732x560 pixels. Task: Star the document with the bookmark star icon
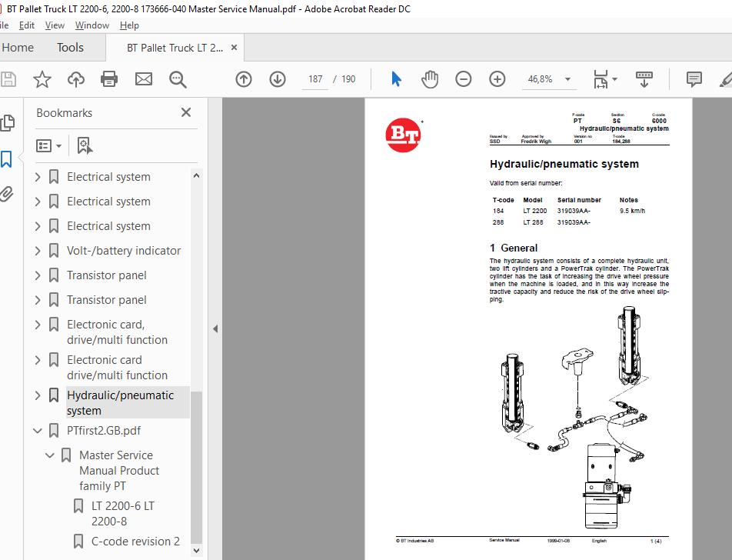pyautogui.click(x=42, y=79)
